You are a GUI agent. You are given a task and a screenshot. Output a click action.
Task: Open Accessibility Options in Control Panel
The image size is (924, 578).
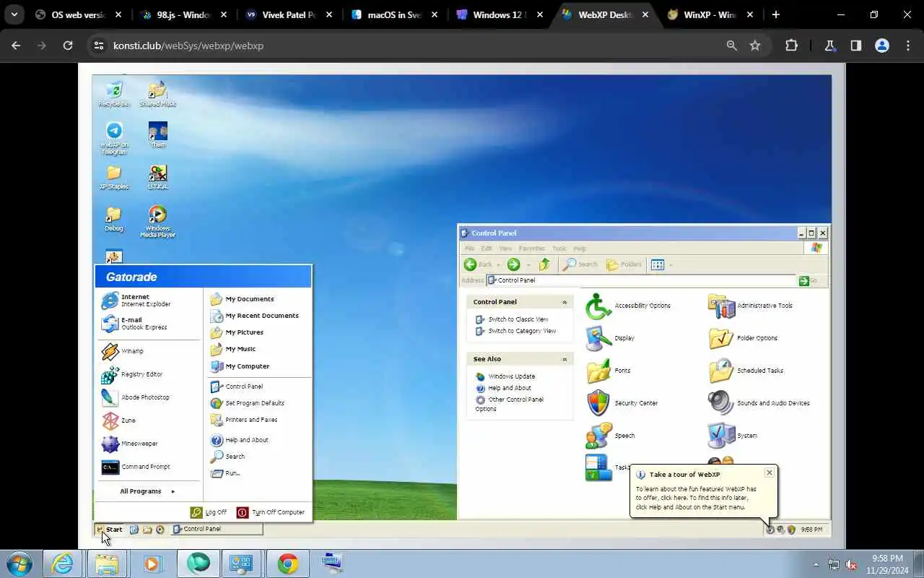click(x=628, y=306)
